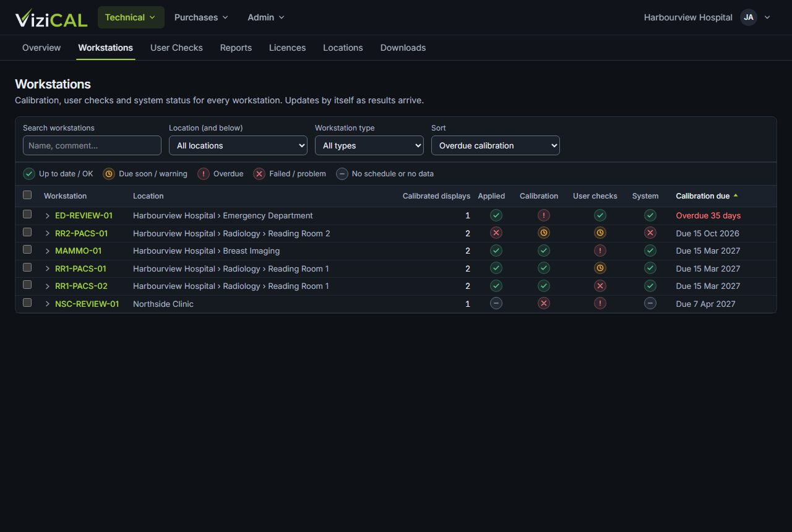Screen dimensions: 792x532
Task: Click the User checks warning icon for RR1-PACS-01
Action: tap(600, 268)
